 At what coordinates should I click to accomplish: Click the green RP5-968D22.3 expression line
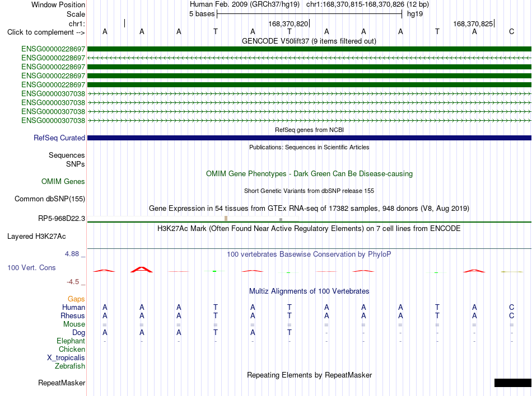(309, 222)
